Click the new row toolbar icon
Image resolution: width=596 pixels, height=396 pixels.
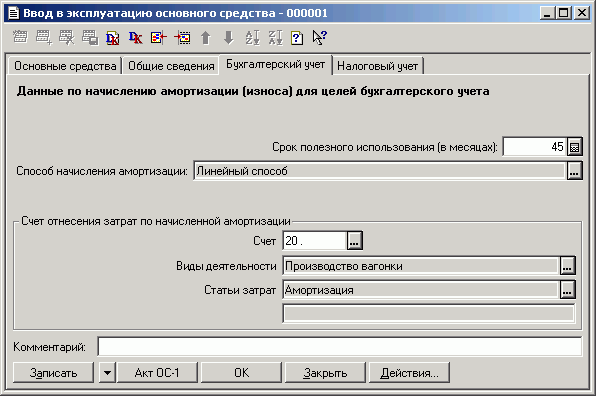(20, 37)
